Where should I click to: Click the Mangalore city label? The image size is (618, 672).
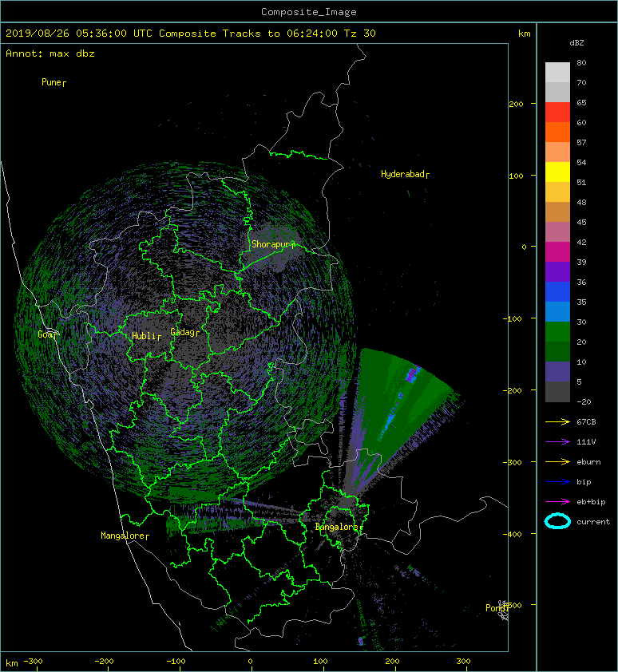tap(125, 536)
